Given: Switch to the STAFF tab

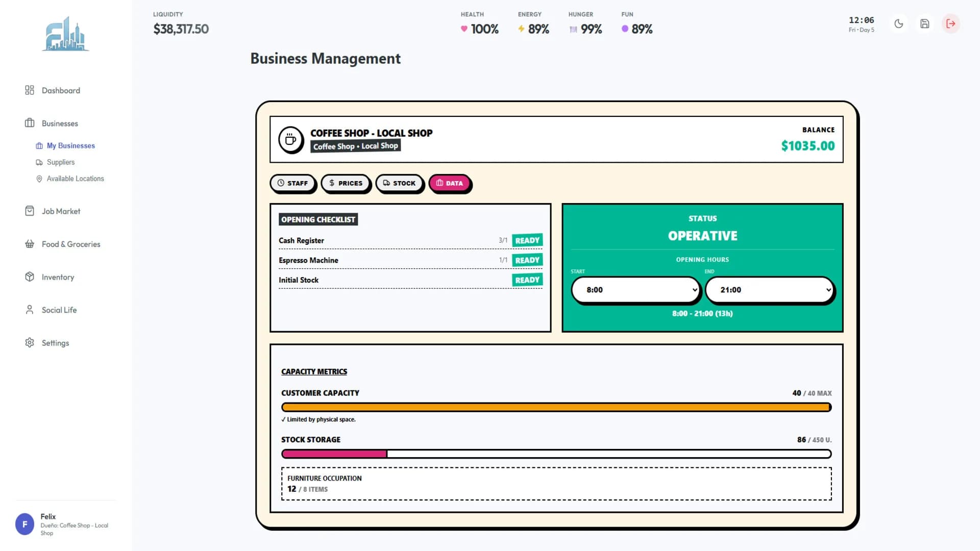Looking at the screenshot, I should coord(293,183).
